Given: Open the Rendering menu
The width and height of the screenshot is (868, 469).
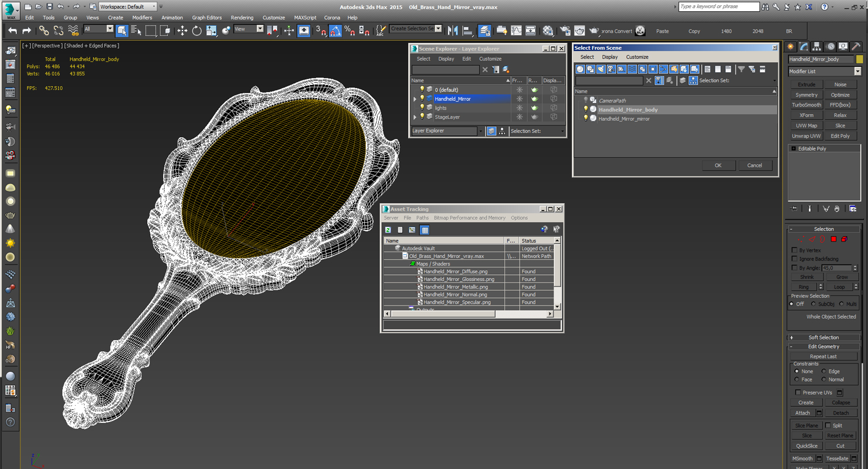Looking at the screenshot, I should (x=242, y=18).
